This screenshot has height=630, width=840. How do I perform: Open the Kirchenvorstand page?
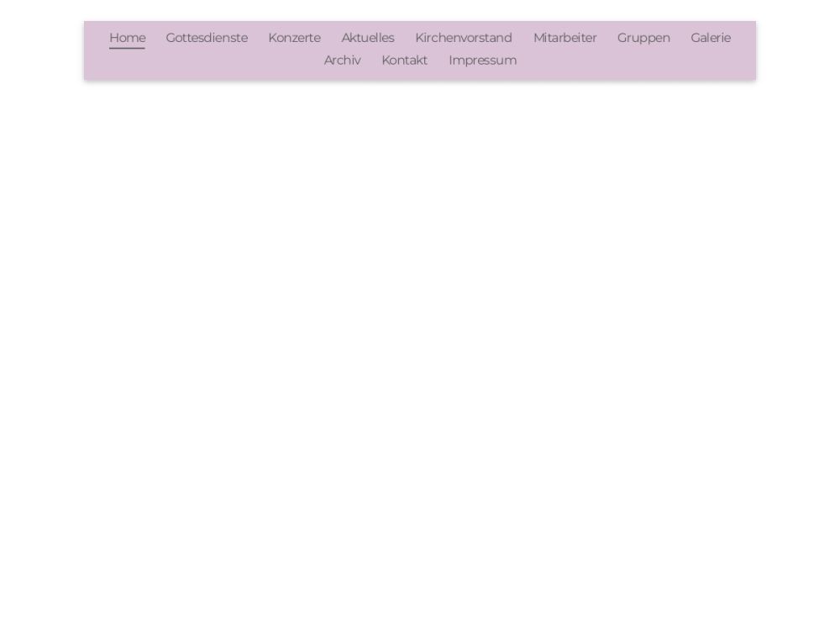point(463,38)
